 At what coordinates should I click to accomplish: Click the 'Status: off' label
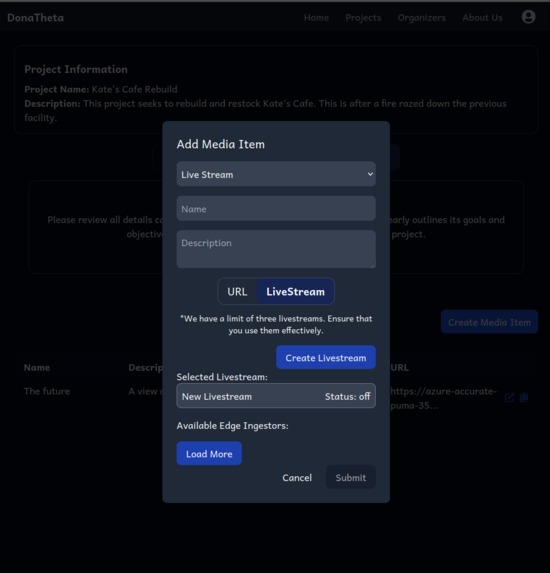click(348, 396)
